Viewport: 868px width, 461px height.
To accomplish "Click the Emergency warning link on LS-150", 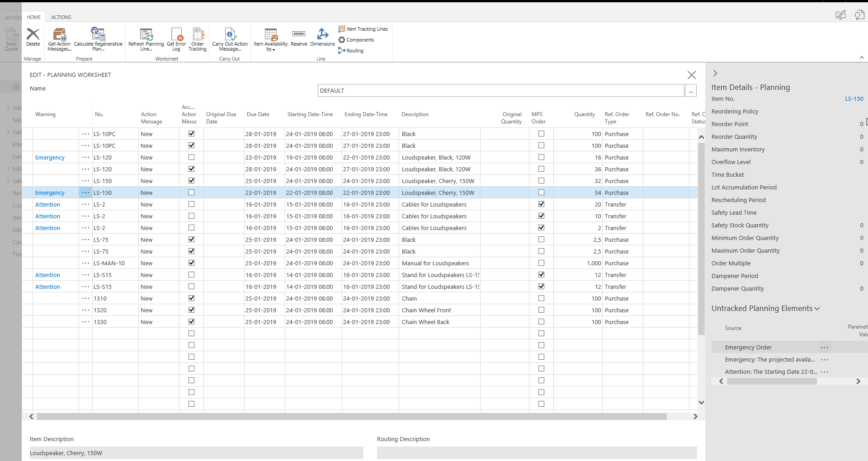I will click(x=50, y=192).
